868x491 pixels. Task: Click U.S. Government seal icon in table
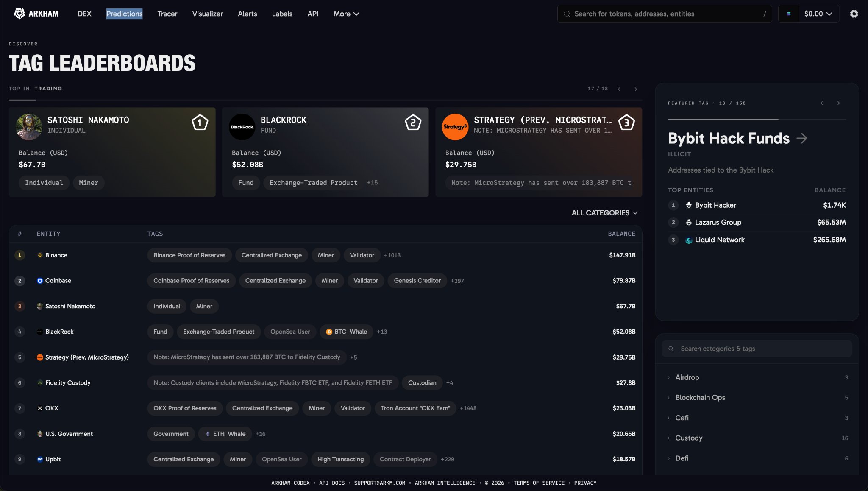pyautogui.click(x=40, y=434)
